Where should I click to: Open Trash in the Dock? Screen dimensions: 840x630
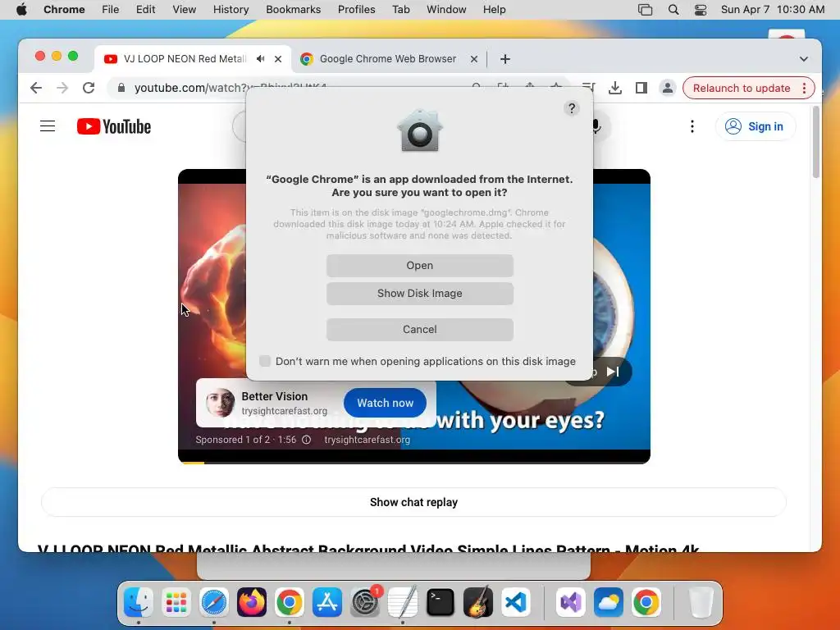pos(701,602)
